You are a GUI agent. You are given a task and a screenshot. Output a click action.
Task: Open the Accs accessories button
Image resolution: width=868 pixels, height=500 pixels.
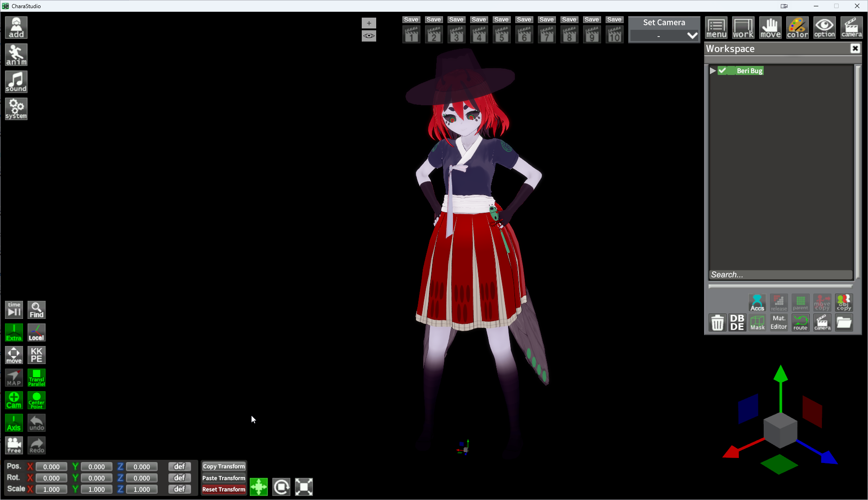click(x=757, y=303)
